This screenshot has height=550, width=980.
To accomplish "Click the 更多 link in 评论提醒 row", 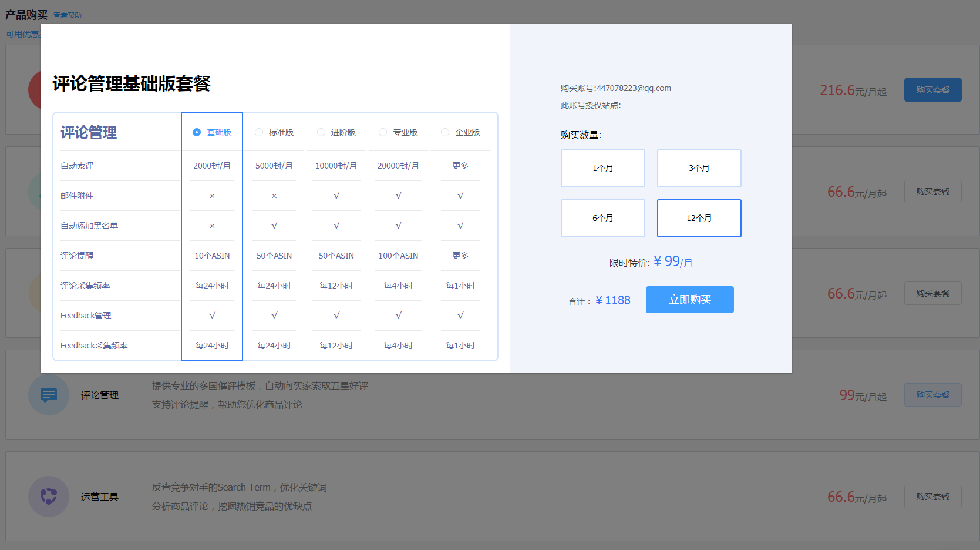I will 460,256.
